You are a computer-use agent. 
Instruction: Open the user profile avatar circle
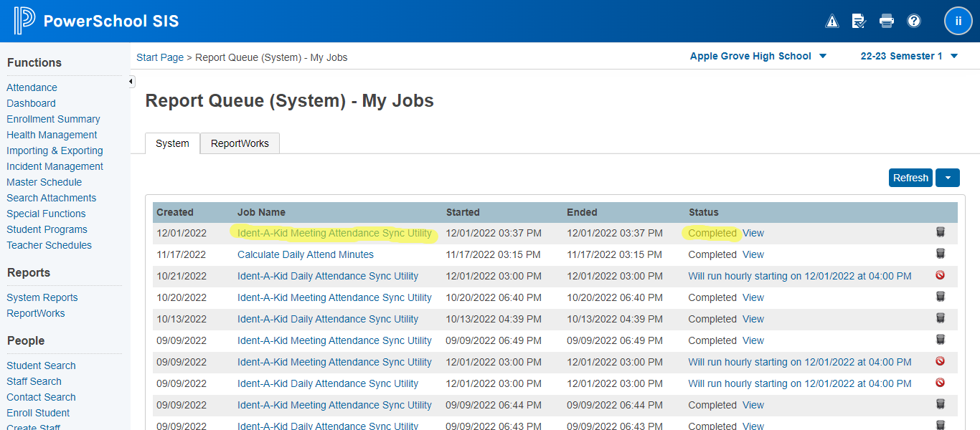point(958,21)
